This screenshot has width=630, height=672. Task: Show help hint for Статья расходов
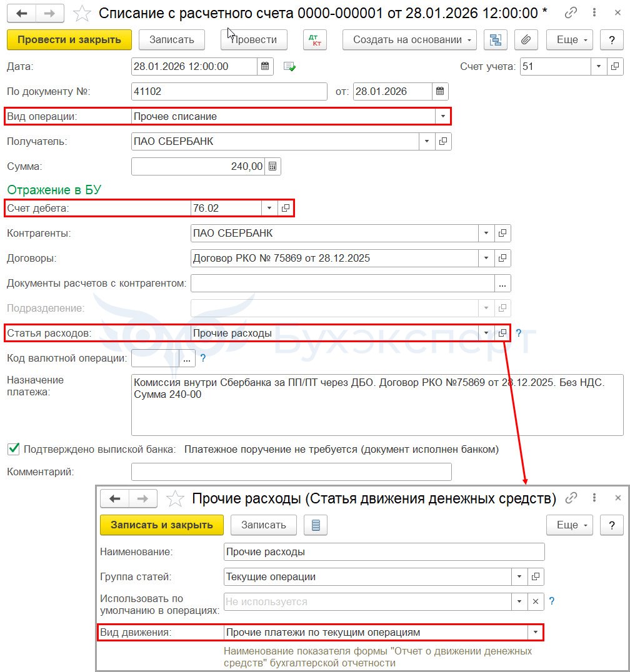(x=519, y=333)
